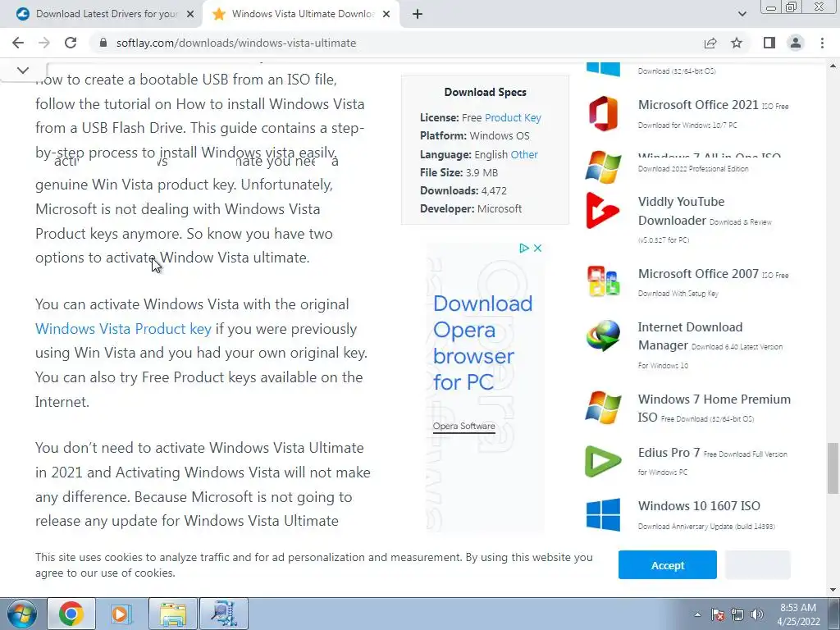
Task: Click the Windows 7 Home Premium logo
Action: pyautogui.click(x=603, y=407)
